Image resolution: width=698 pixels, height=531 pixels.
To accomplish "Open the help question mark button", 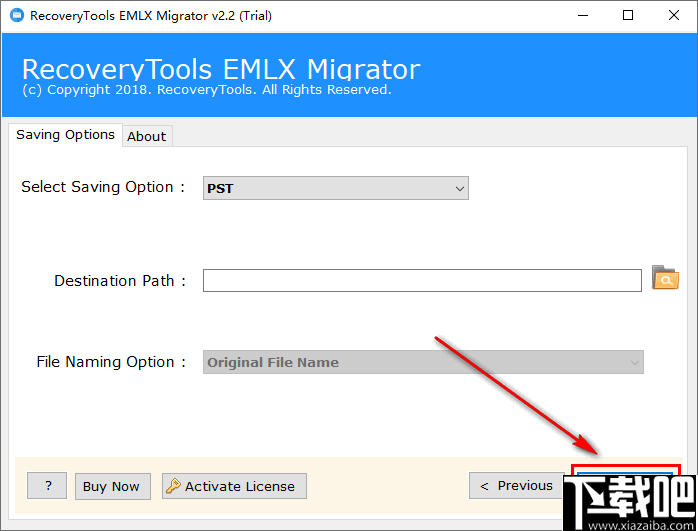I will tap(47, 486).
